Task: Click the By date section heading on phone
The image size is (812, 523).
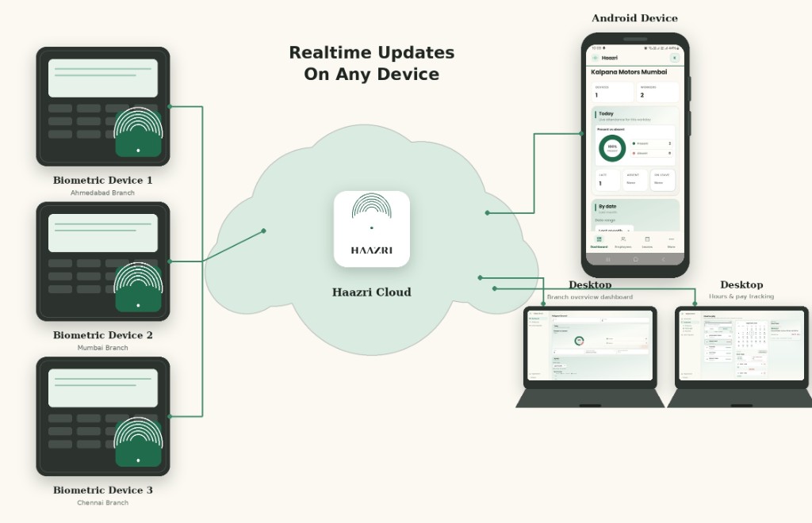Action: point(607,206)
